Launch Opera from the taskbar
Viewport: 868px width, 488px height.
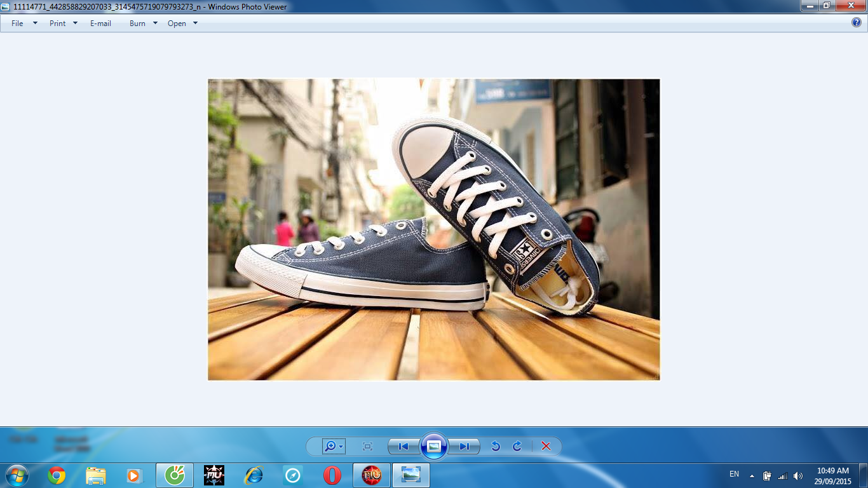coord(332,475)
